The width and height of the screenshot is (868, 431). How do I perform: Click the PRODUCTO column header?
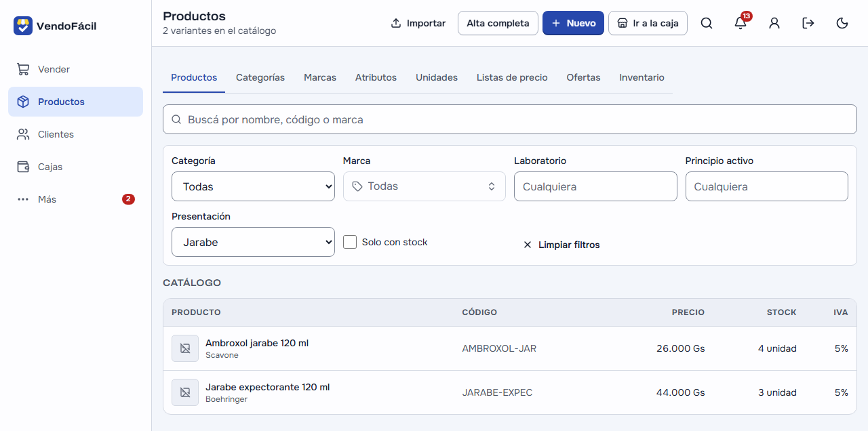pyautogui.click(x=196, y=312)
